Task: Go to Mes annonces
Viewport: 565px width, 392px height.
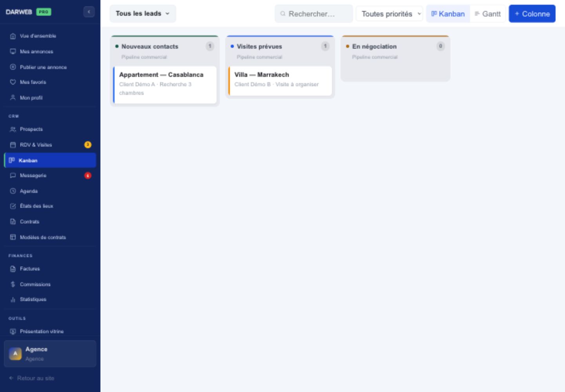Action: (50, 51)
